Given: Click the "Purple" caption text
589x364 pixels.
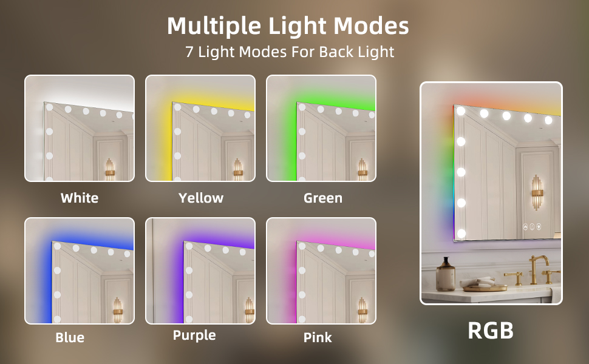Looking at the screenshot, I should [194, 335].
